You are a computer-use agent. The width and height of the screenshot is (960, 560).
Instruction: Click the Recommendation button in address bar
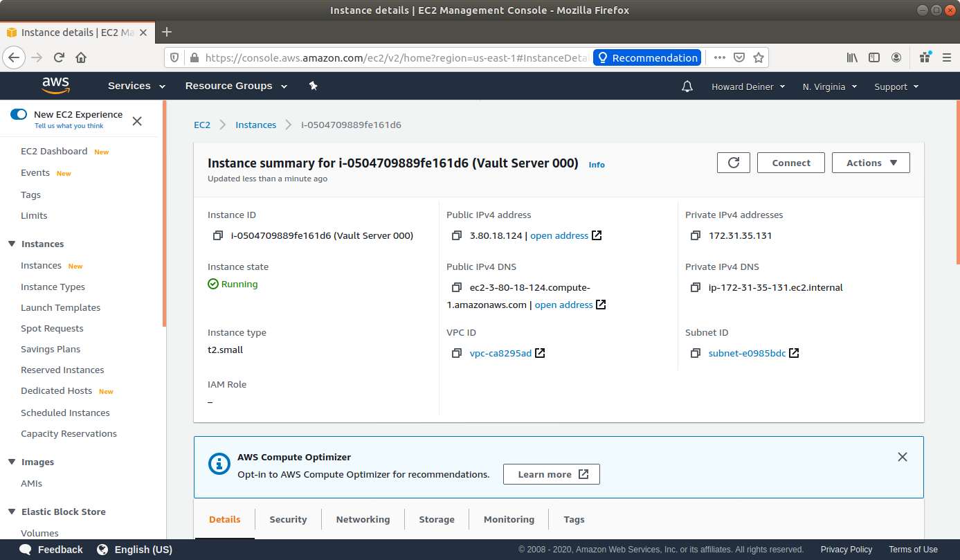[647, 57]
